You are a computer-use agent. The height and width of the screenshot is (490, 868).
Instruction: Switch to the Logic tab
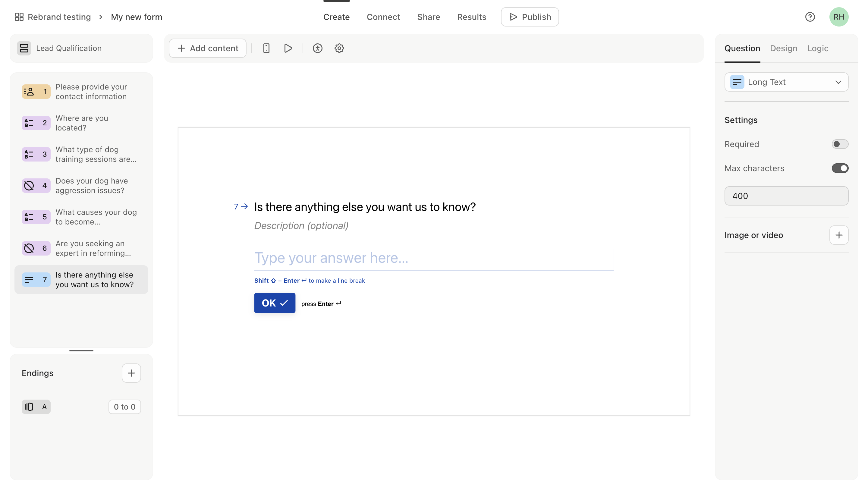(x=817, y=48)
